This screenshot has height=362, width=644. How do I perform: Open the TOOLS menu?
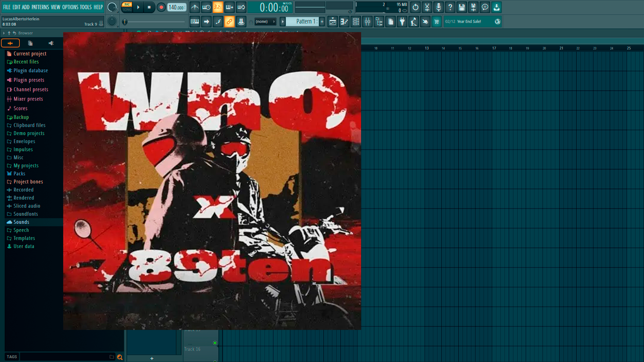pos(86,7)
